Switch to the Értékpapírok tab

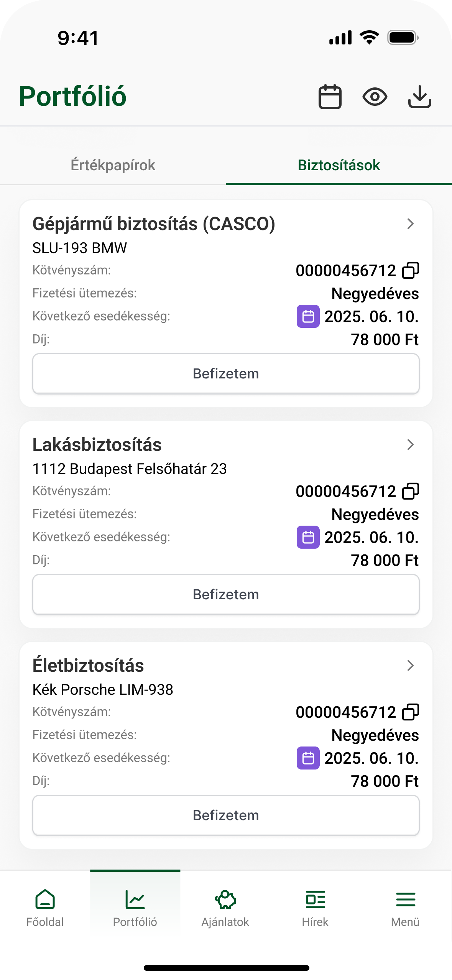point(113,165)
